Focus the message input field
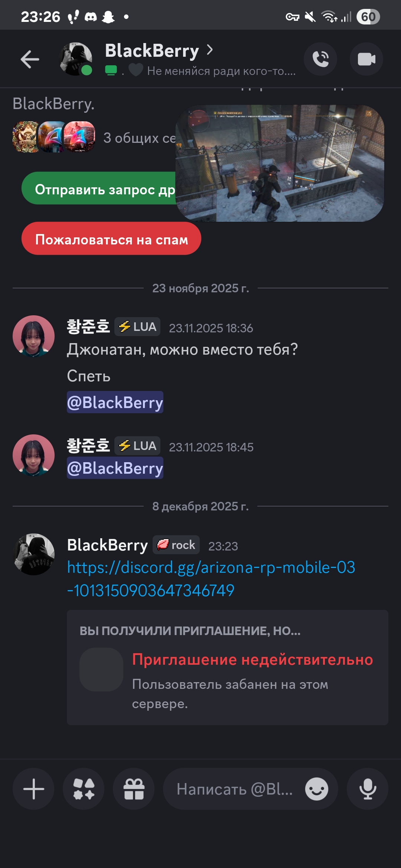 click(x=235, y=789)
